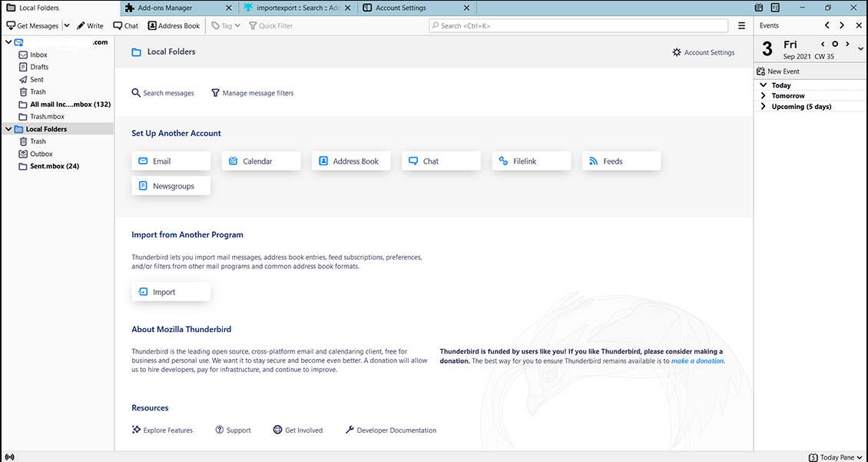Jump to today using the circle button

pyautogui.click(x=835, y=44)
